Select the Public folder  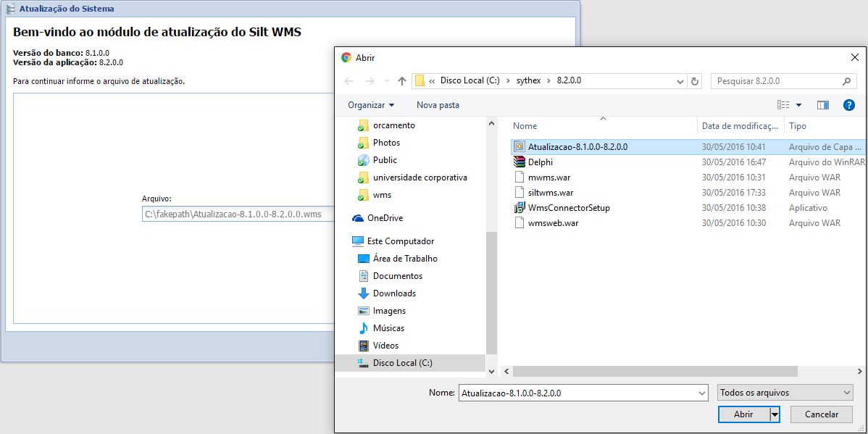coord(377,160)
